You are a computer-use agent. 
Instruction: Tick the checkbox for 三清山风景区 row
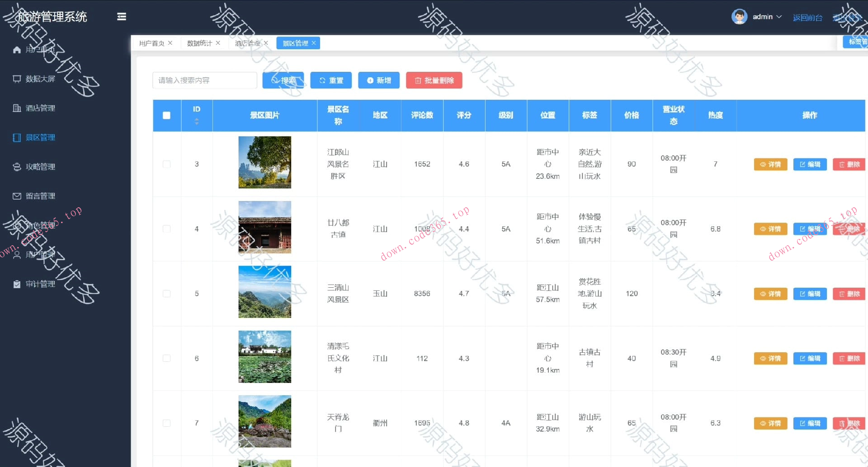point(166,294)
